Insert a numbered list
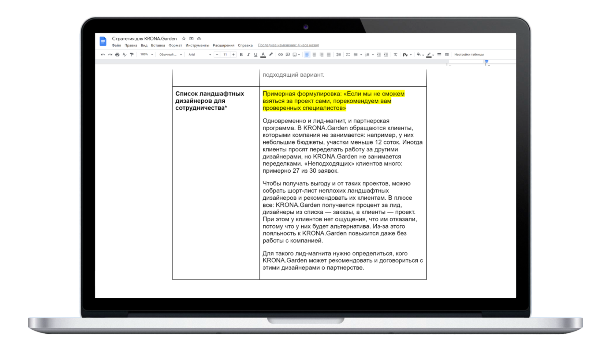 367,55
